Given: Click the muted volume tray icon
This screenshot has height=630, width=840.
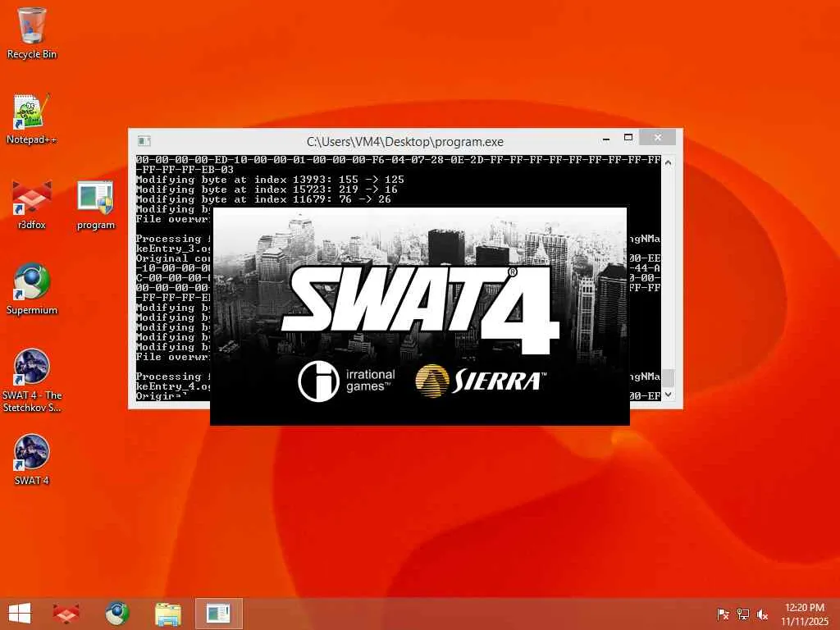Looking at the screenshot, I should (762, 614).
